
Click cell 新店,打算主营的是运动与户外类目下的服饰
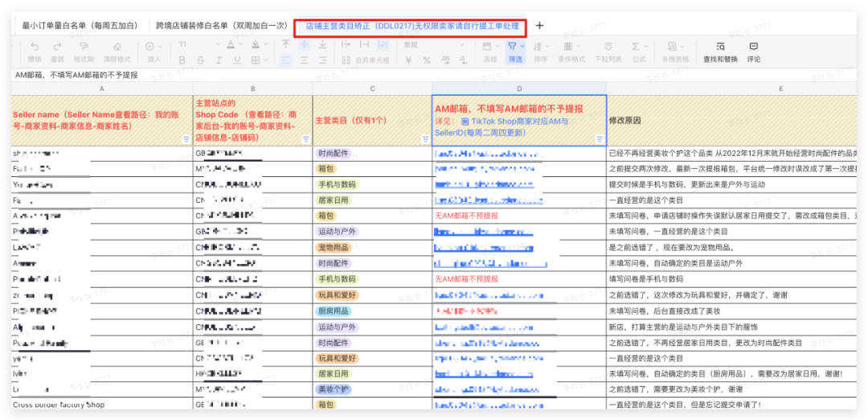click(x=732, y=327)
